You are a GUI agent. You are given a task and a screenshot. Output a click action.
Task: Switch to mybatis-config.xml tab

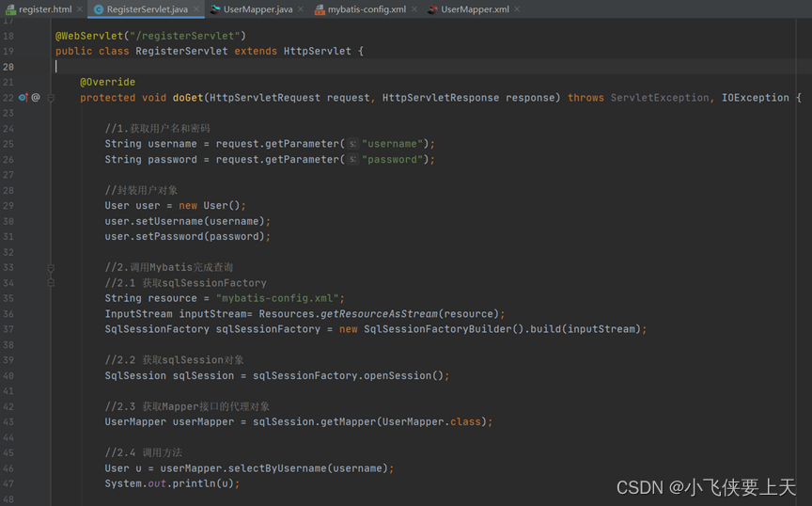367,8
